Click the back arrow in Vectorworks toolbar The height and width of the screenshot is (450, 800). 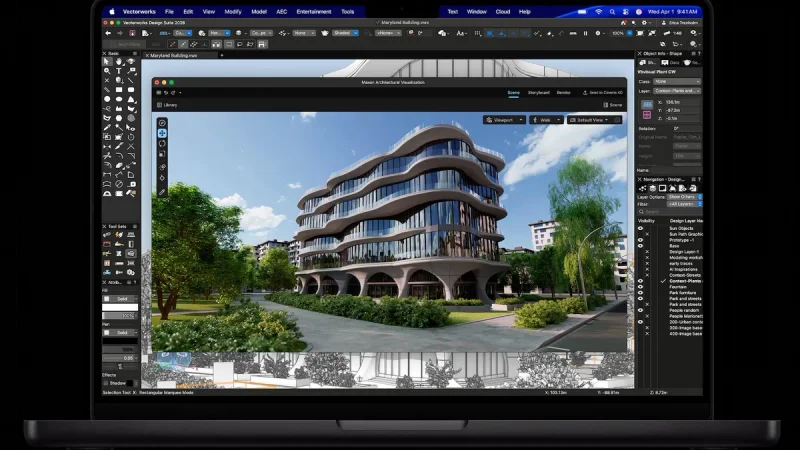pyautogui.click(x=108, y=33)
